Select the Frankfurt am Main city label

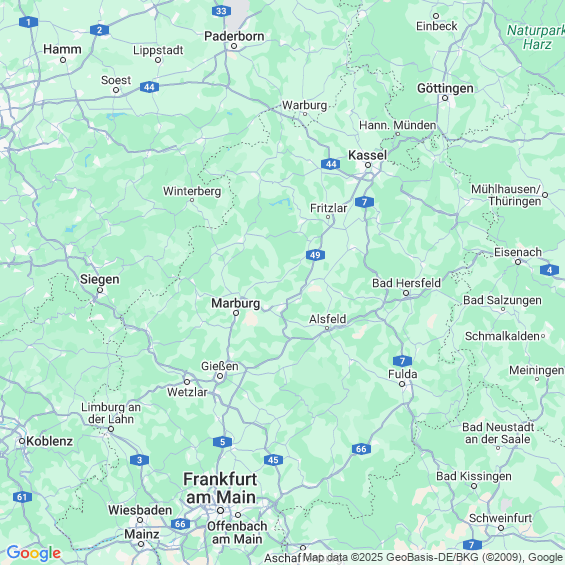(x=220, y=488)
